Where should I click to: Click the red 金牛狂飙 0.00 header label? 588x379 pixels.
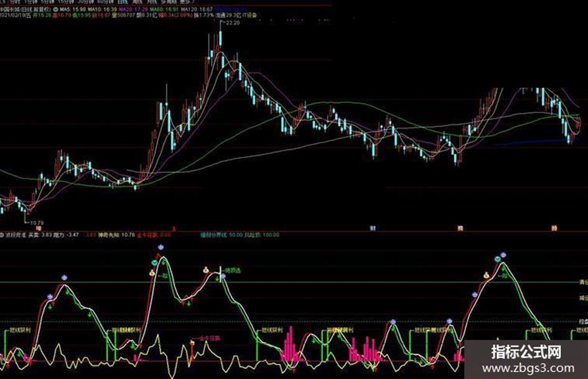[154, 235]
